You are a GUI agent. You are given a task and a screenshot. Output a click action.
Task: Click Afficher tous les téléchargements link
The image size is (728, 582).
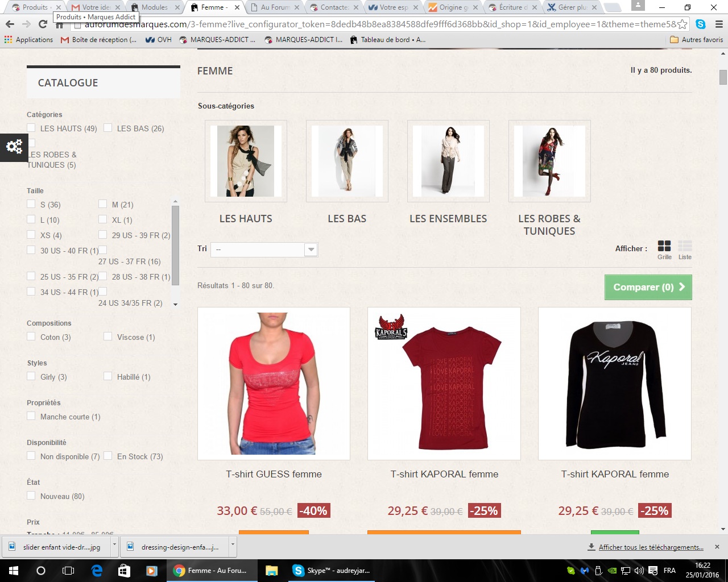click(651, 547)
